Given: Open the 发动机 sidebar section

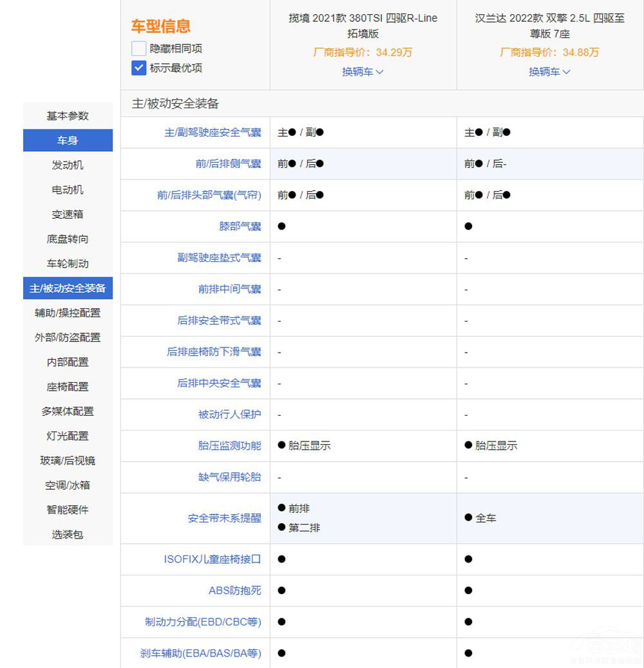Looking at the screenshot, I should click(x=67, y=165).
